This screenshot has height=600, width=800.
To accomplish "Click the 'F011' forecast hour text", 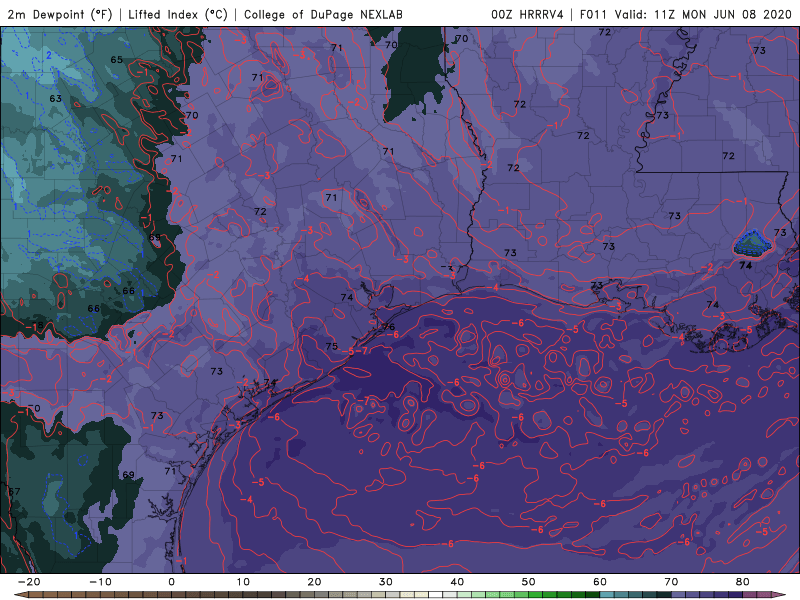I will tap(594, 15).
